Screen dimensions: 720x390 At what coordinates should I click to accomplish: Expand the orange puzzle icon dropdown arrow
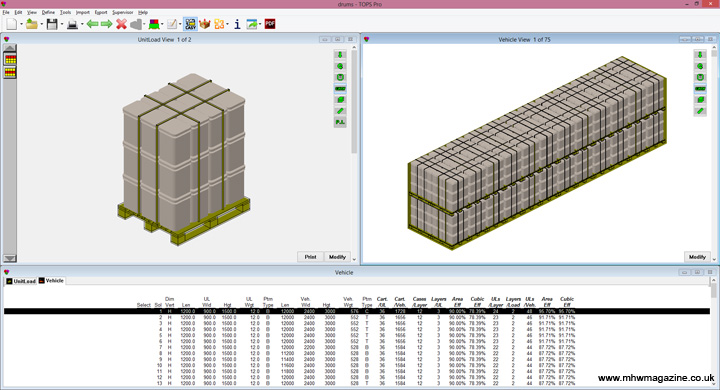(x=228, y=24)
